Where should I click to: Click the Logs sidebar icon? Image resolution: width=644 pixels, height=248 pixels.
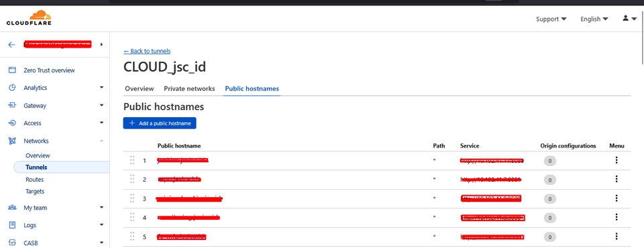point(12,225)
